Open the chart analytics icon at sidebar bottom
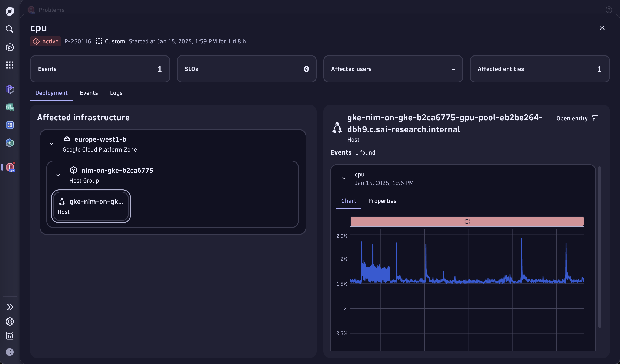This screenshot has height=364, width=620. point(10,336)
